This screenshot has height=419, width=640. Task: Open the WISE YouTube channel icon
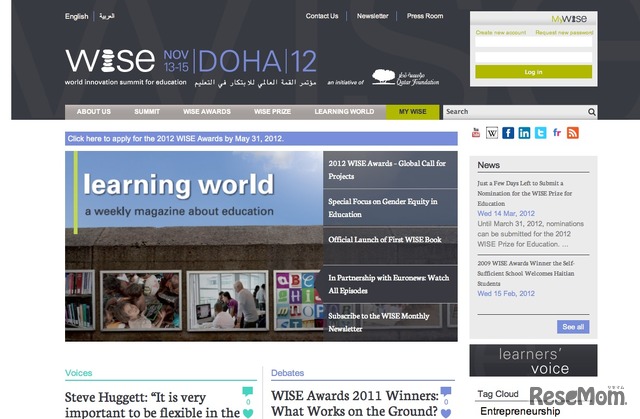tap(476, 133)
